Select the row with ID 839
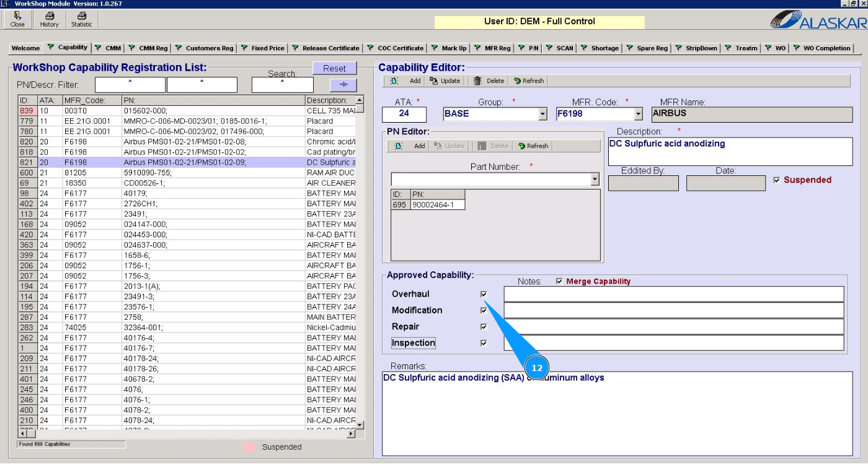The image size is (868, 464). [187, 111]
